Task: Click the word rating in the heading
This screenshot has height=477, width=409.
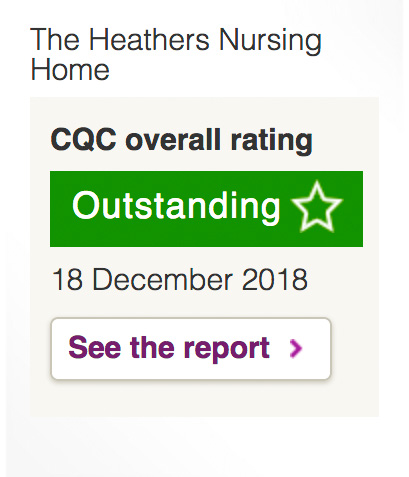Action: click(272, 141)
